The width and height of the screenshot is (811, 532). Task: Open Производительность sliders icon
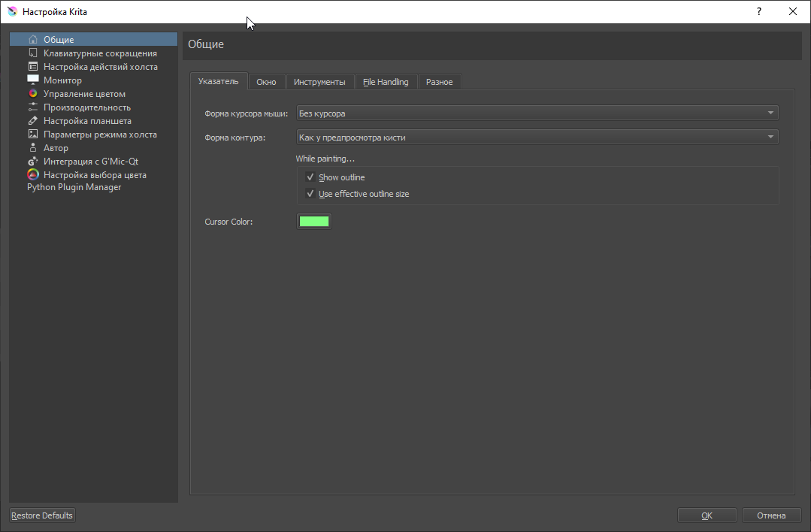(33, 107)
